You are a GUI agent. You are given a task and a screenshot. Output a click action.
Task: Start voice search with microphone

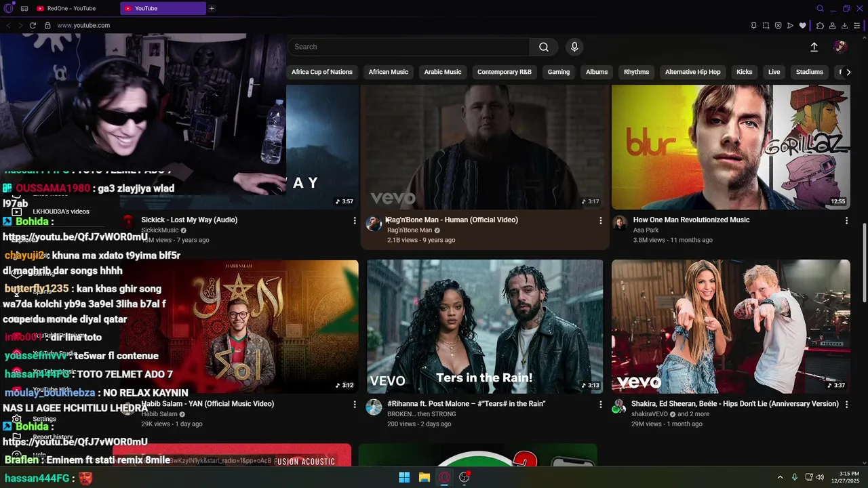(x=574, y=47)
